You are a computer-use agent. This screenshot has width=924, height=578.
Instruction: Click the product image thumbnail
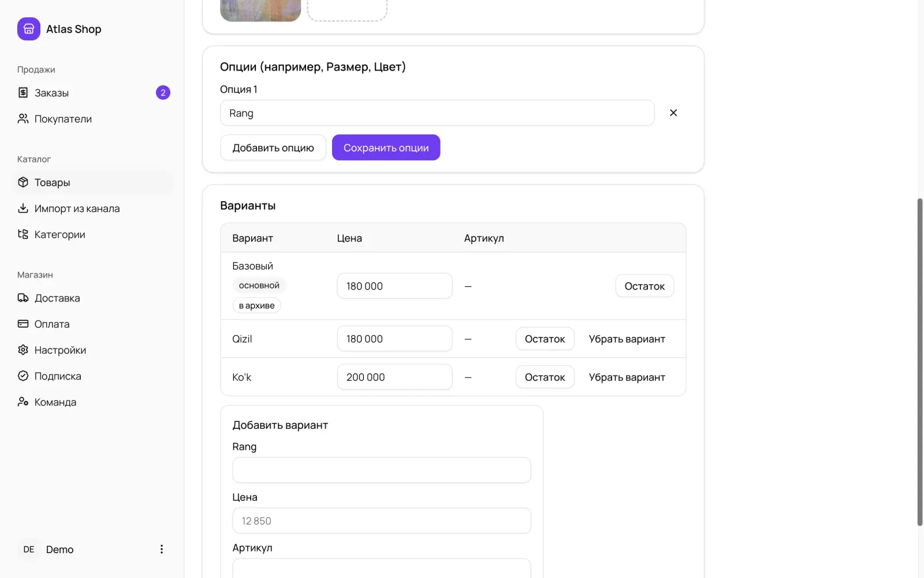pos(260,10)
